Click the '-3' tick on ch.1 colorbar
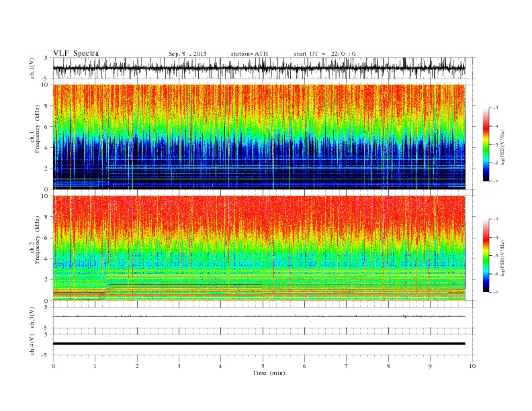Image resolution: width=532 pixels, height=411 pixels. pos(496,108)
